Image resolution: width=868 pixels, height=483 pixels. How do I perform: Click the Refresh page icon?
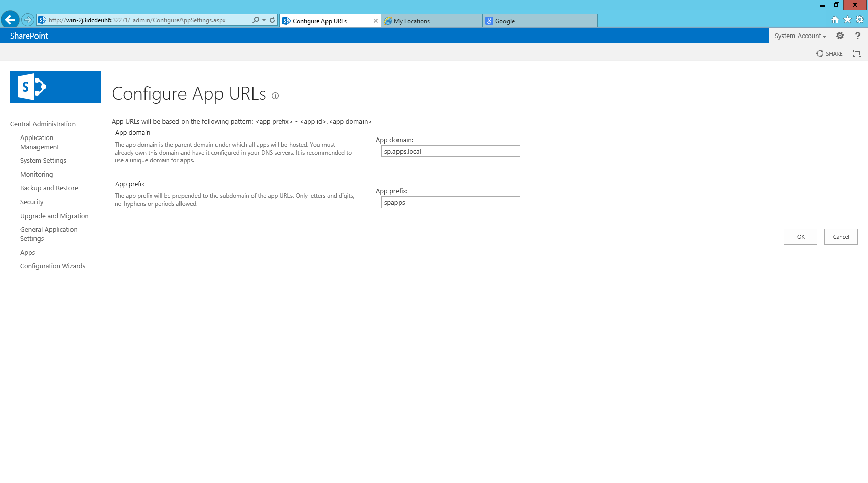coord(272,20)
